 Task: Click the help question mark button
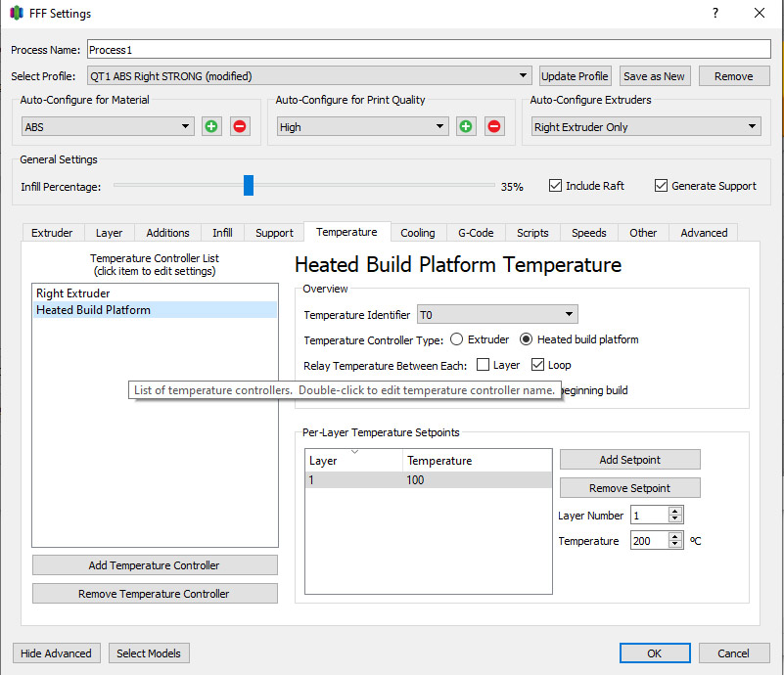pyautogui.click(x=715, y=13)
